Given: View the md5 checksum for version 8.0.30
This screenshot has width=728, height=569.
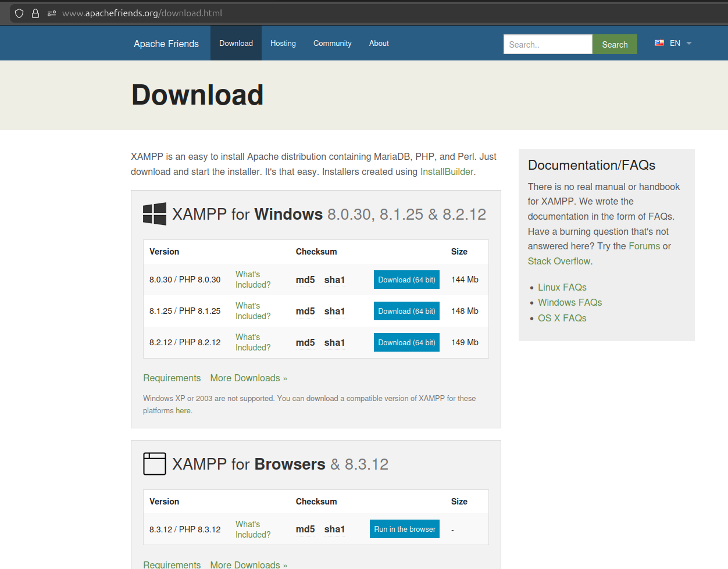Looking at the screenshot, I should [305, 280].
